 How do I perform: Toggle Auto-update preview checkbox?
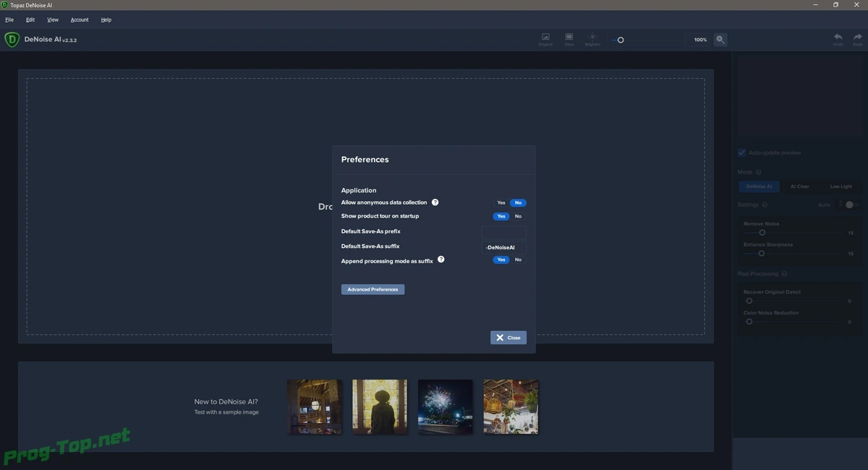tap(741, 153)
